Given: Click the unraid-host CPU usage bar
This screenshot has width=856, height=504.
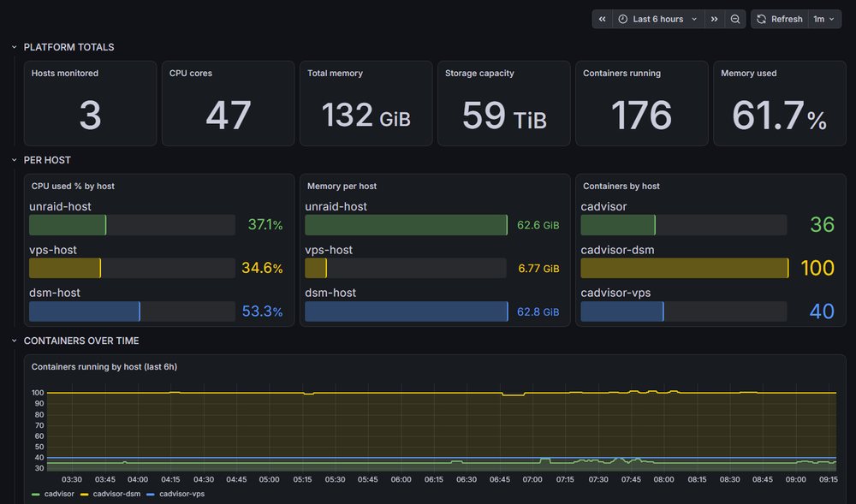Looking at the screenshot, I should click(132, 225).
